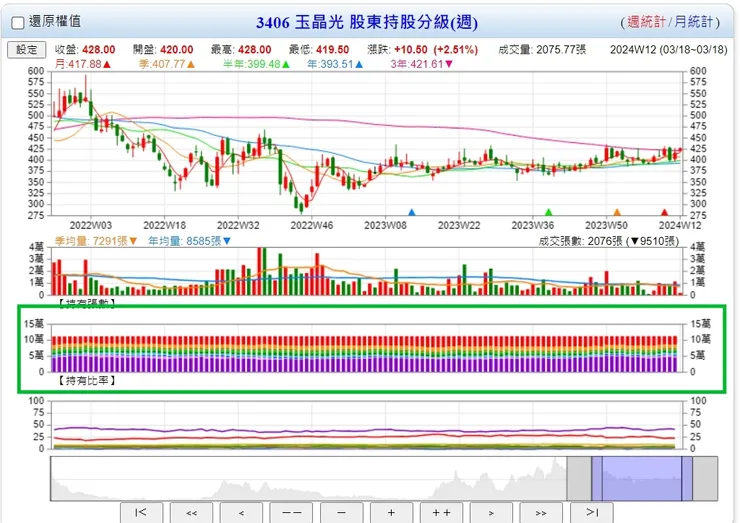
Task: Click the >> fast-forward navigation button
Action: coord(541,513)
